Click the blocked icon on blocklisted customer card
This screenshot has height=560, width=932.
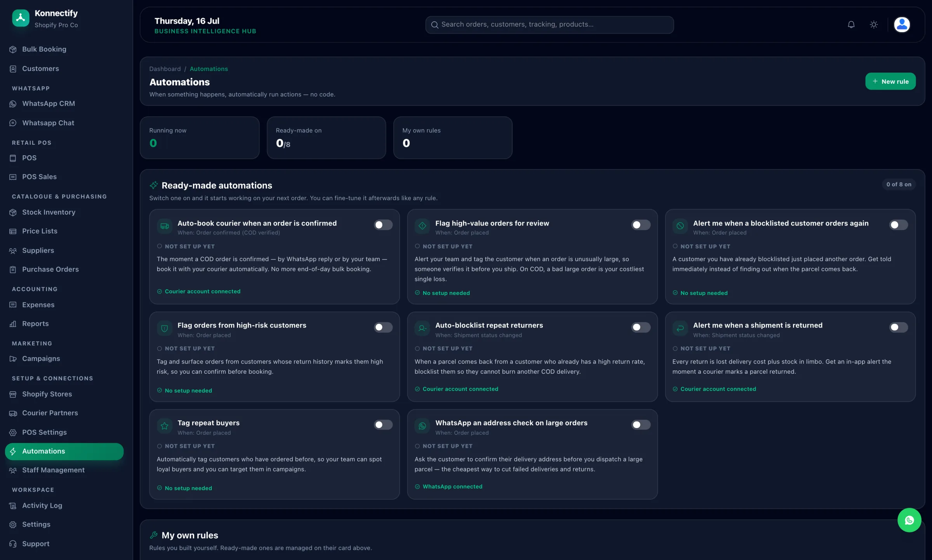[x=680, y=226]
